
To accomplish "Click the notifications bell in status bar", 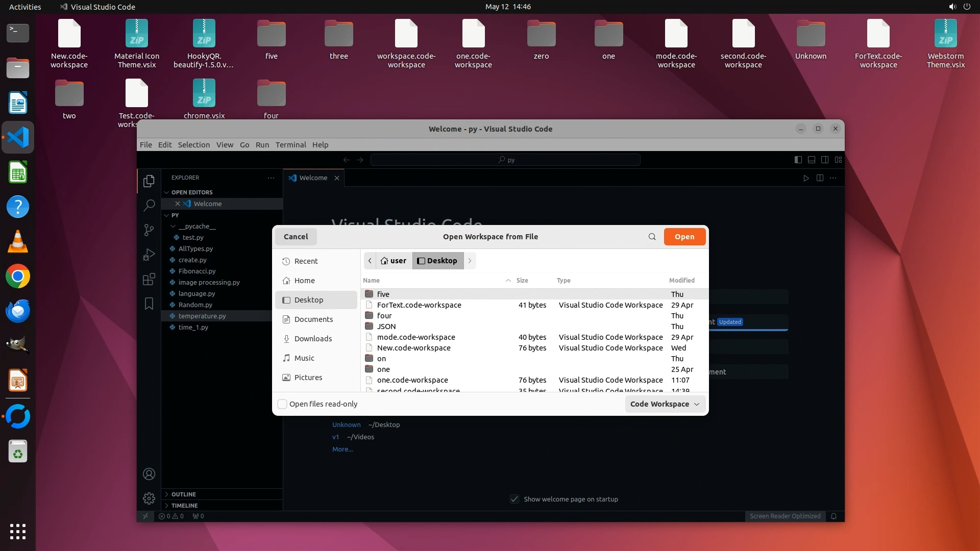I will pyautogui.click(x=834, y=516).
